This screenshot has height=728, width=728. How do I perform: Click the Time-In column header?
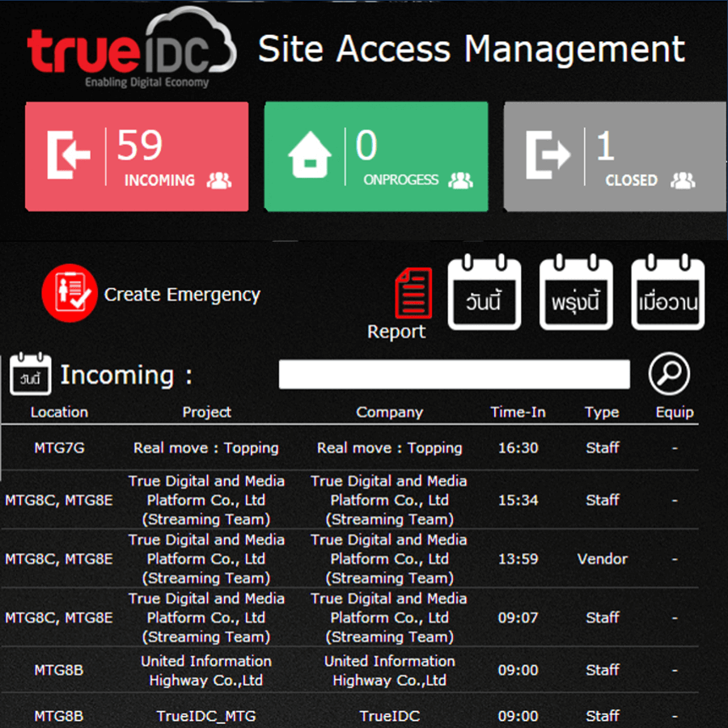click(518, 412)
